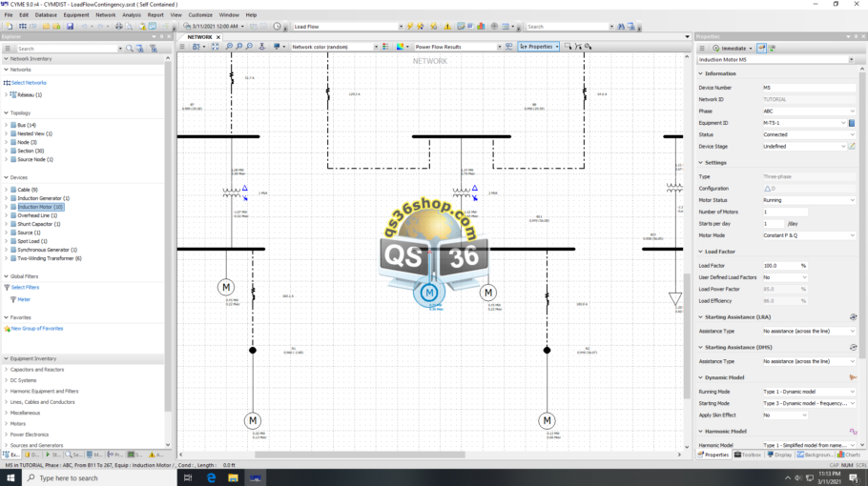Screen dimensions: 868x486
Task: Click the Zoom to extents icon in network toolbar
Action: tap(215, 47)
